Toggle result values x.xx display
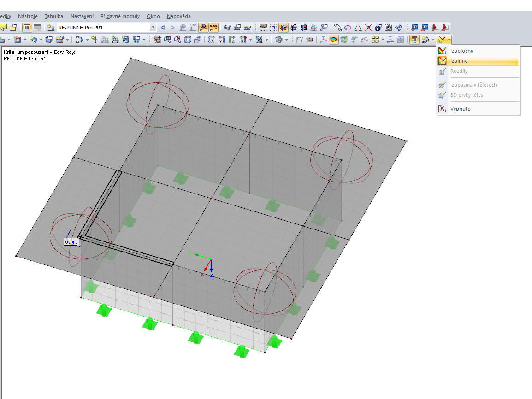532x399 pixels. click(213, 28)
